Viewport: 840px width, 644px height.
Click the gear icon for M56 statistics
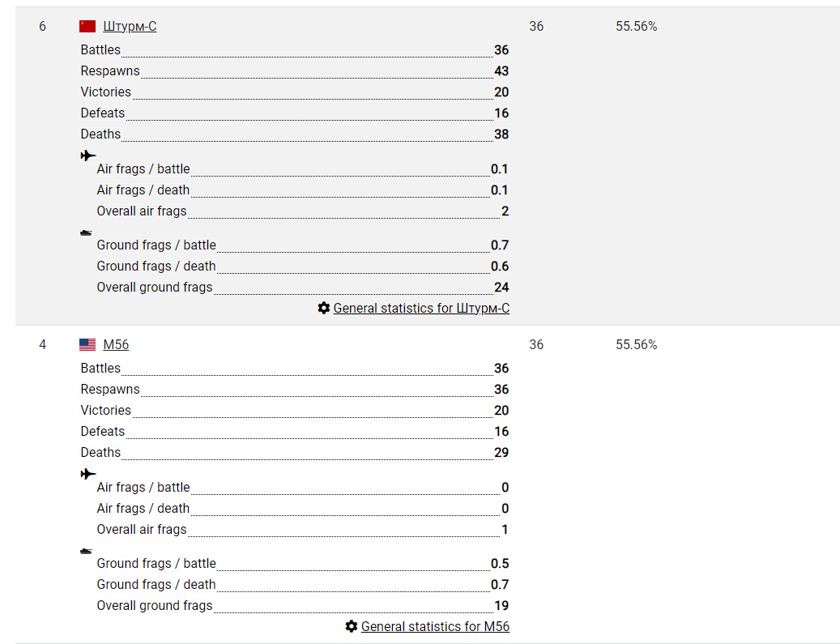pos(352,626)
